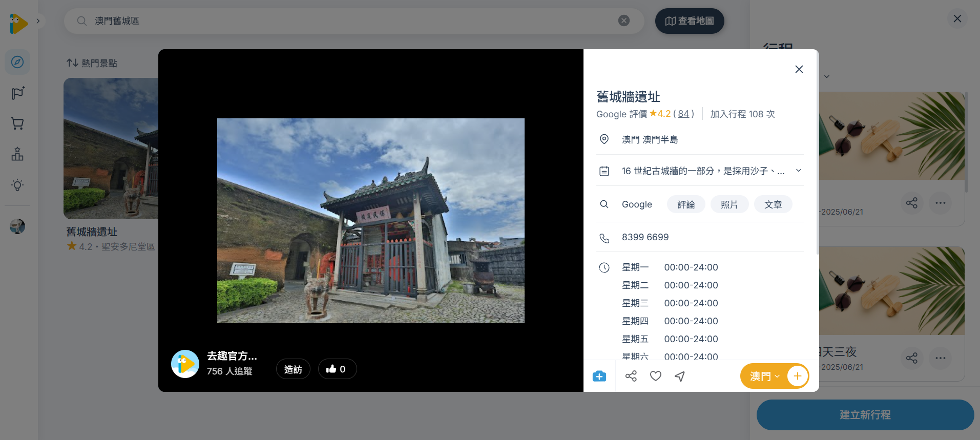Share the first itinerary card
Image resolution: width=980 pixels, height=440 pixels.
click(912, 203)
